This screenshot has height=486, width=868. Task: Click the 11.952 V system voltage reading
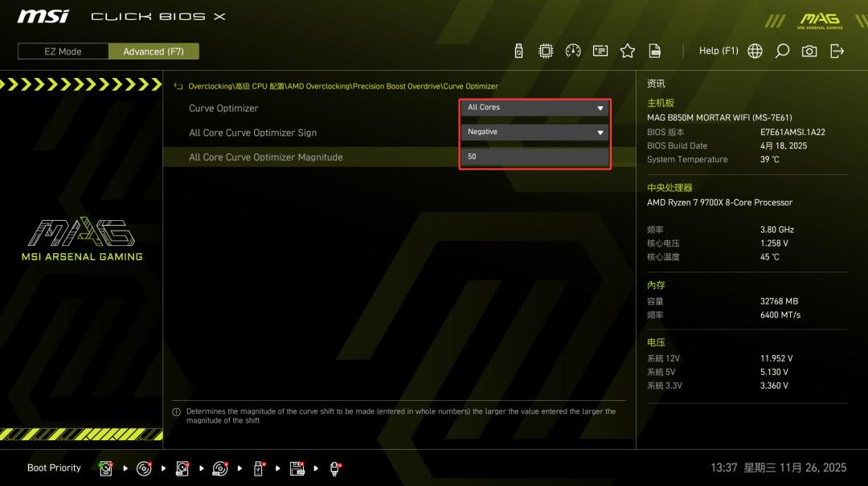[776, 359]
